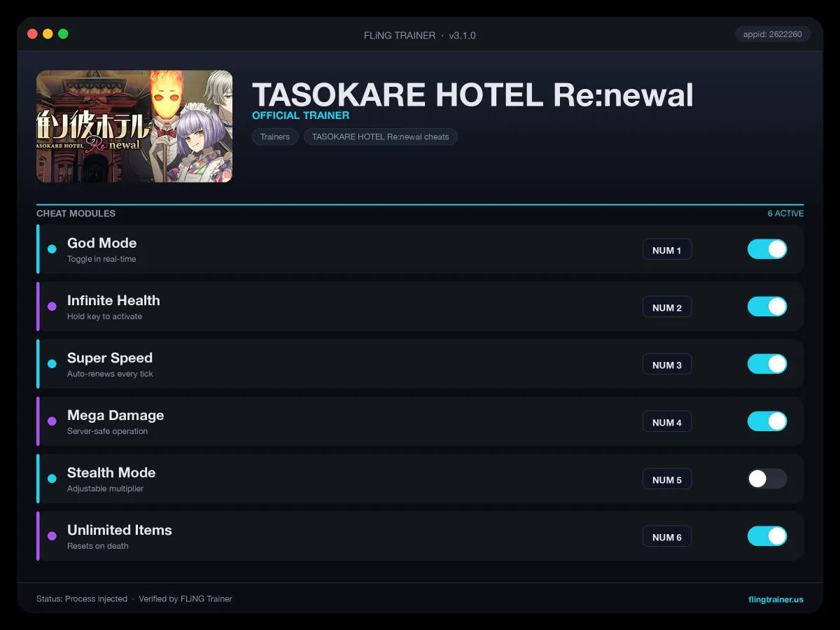
Task: Click the purple dot beside Mega Damage
Action: coord(52,421)
